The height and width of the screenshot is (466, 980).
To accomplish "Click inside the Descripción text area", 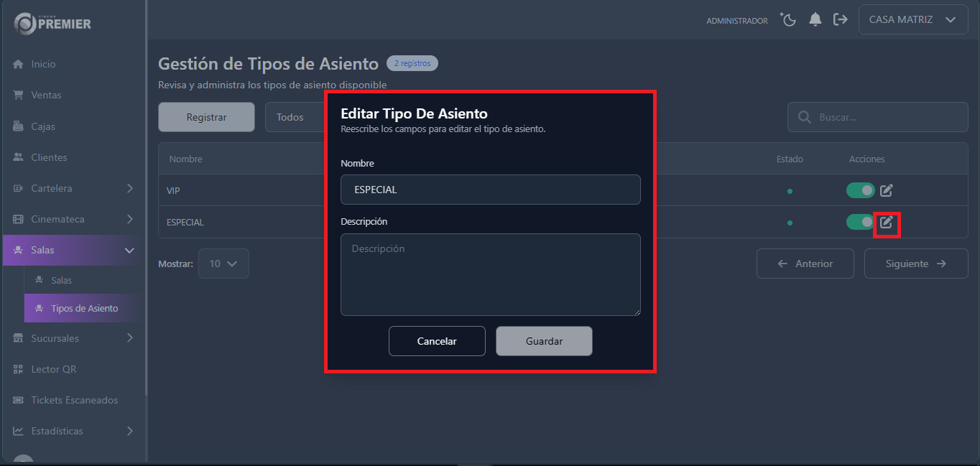I will click(x=490, y=274).
